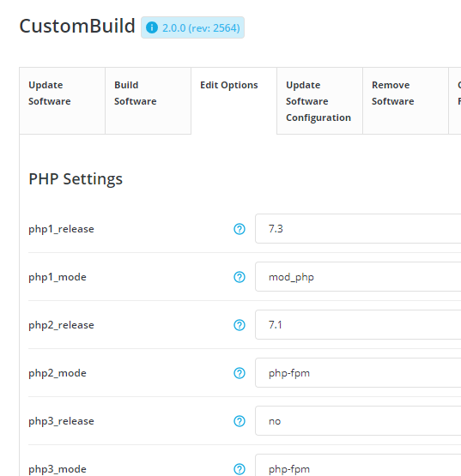The width and height of the screenshot is (461, 476).
Task: Open the php2_mode dropdown showing php-fpm
Action: click(358, 373)
